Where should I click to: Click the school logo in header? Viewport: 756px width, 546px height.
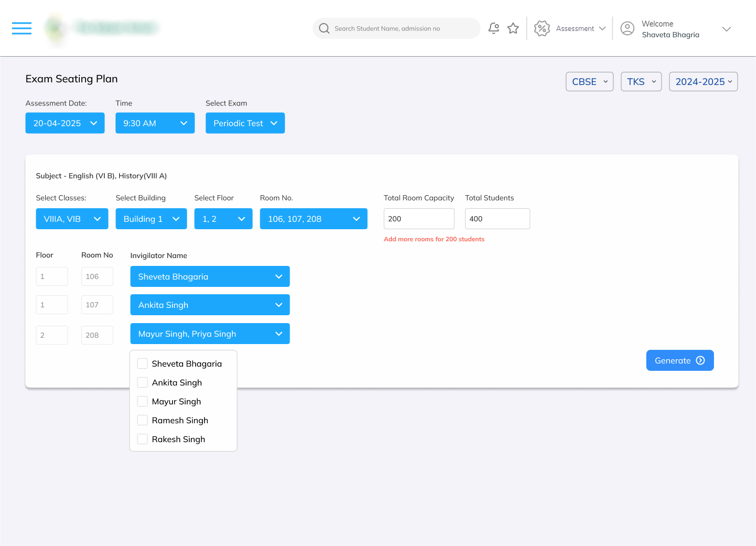[55, 28]
